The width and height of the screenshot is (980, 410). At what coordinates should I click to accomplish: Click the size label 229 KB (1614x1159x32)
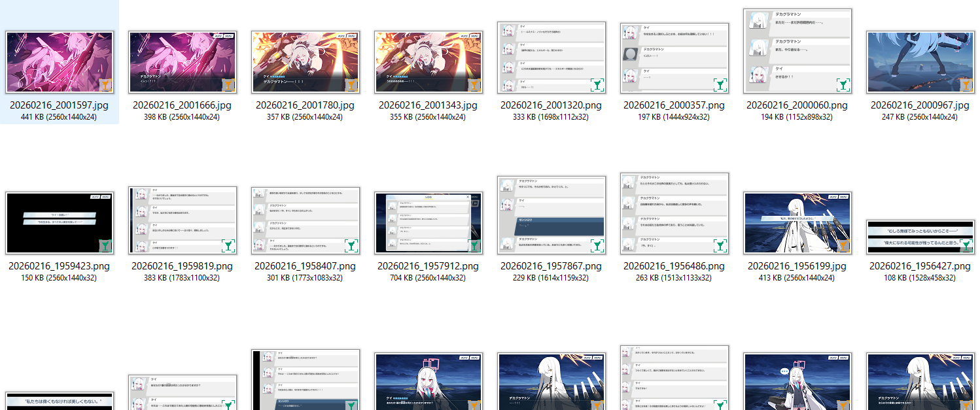[x=551, y=278]
